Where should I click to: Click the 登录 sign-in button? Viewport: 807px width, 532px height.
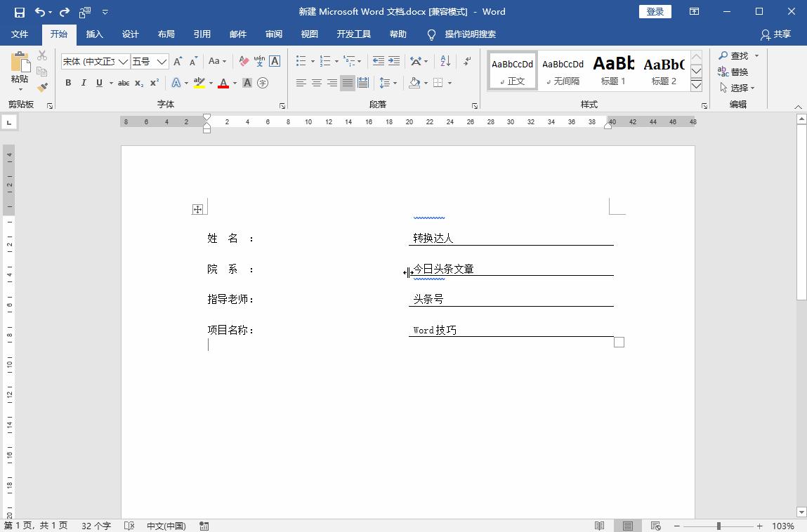[x=655, y=12]
